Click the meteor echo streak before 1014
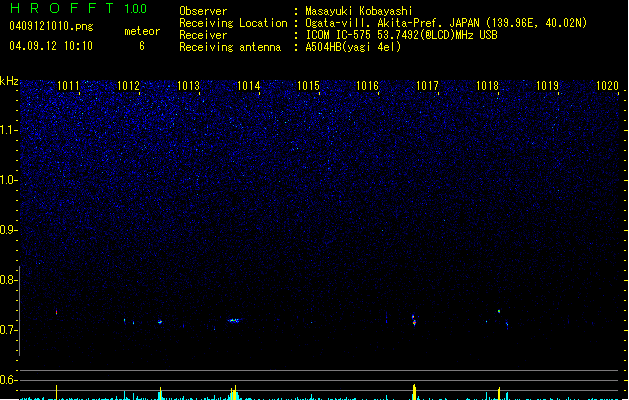Image resolution: width=629 pixels, height=400 pixels. pos(233,320)
